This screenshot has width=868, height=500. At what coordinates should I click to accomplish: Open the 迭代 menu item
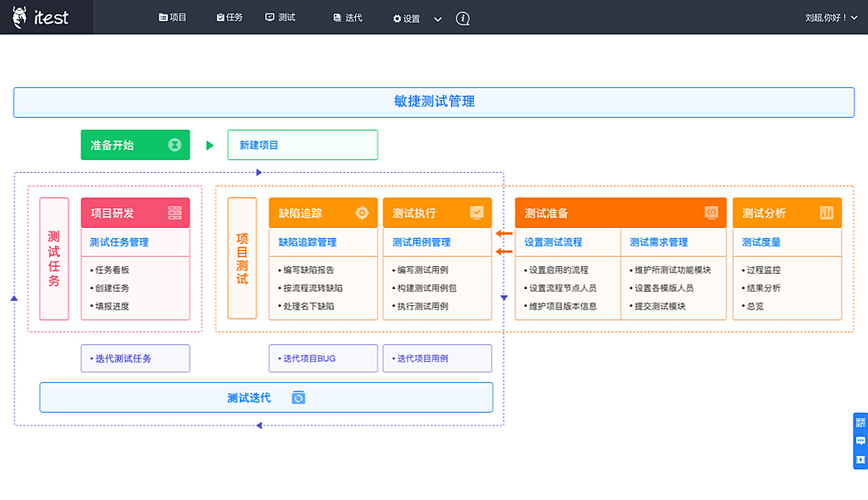[348, 18]
